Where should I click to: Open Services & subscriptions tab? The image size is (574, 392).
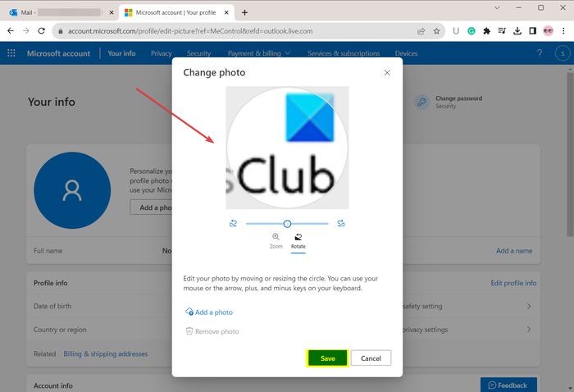344,53
